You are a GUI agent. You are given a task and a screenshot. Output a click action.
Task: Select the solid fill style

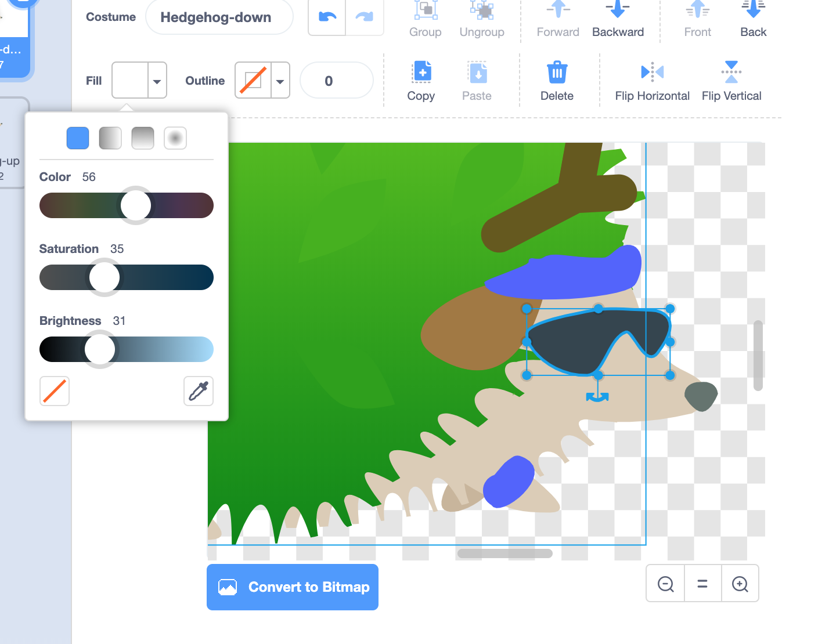tap(78, 138)
